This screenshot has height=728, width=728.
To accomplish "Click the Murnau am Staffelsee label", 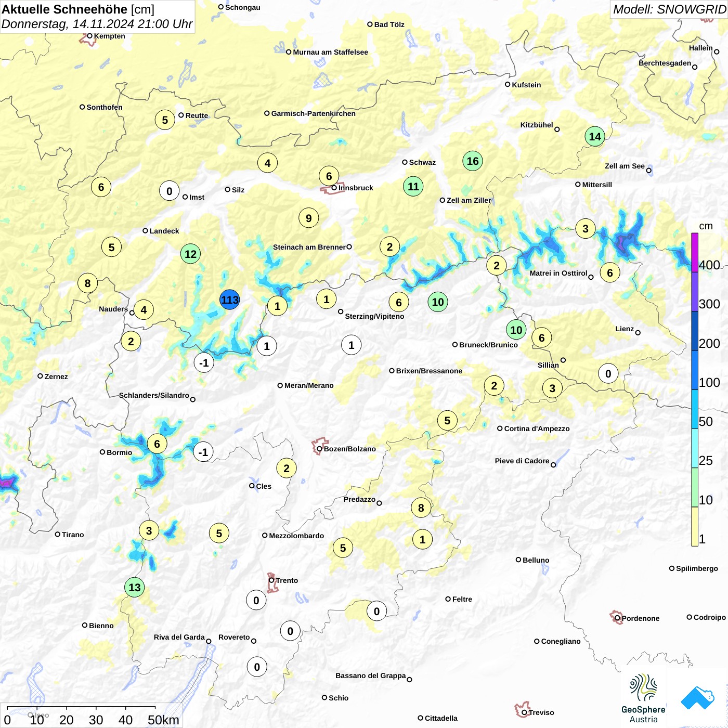I will click(330, 52).
